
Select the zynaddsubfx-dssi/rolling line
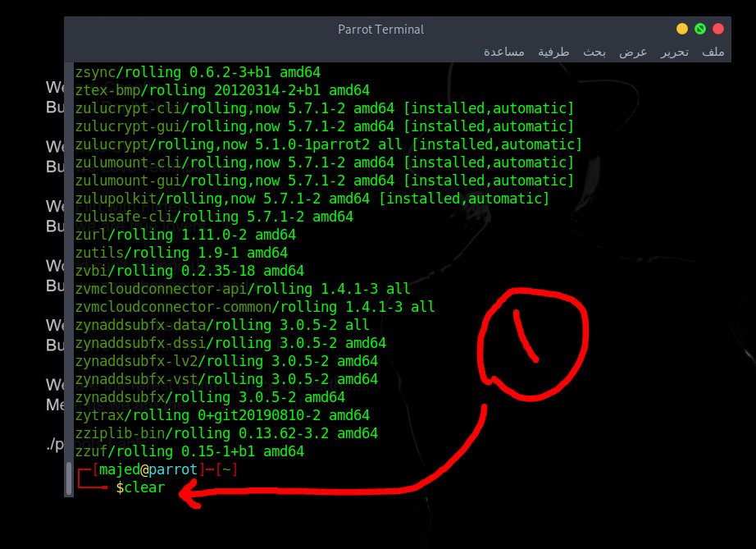click(x=230, y=343)
